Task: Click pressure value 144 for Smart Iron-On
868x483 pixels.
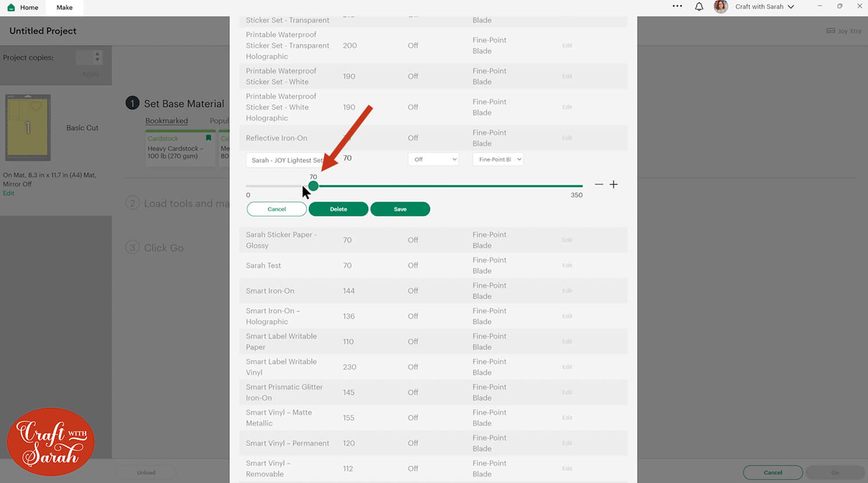Action: [x=349, y=291]
